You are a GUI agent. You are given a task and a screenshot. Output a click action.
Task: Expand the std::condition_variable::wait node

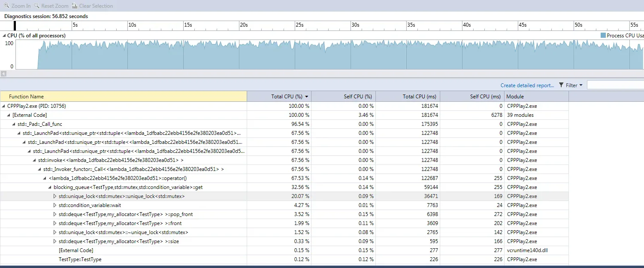(x=55, y=205)
